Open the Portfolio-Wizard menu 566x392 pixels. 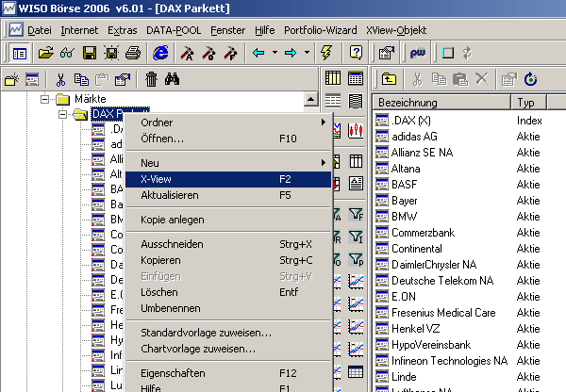(x=321, y=30)
